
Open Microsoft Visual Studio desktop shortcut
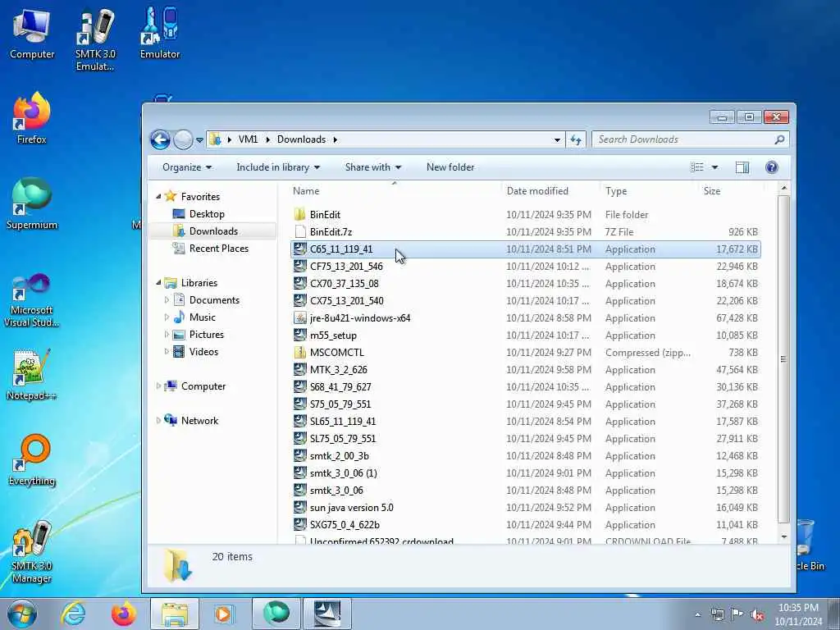[32, 300]
